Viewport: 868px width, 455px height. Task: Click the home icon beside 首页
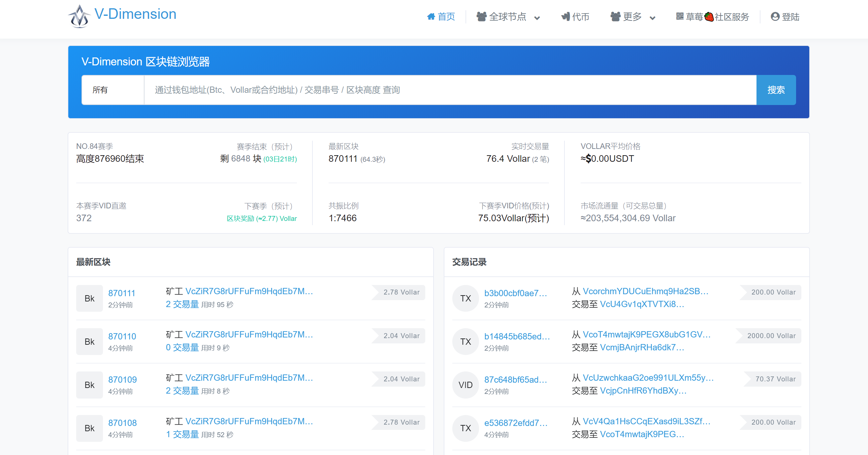point(431,17)
